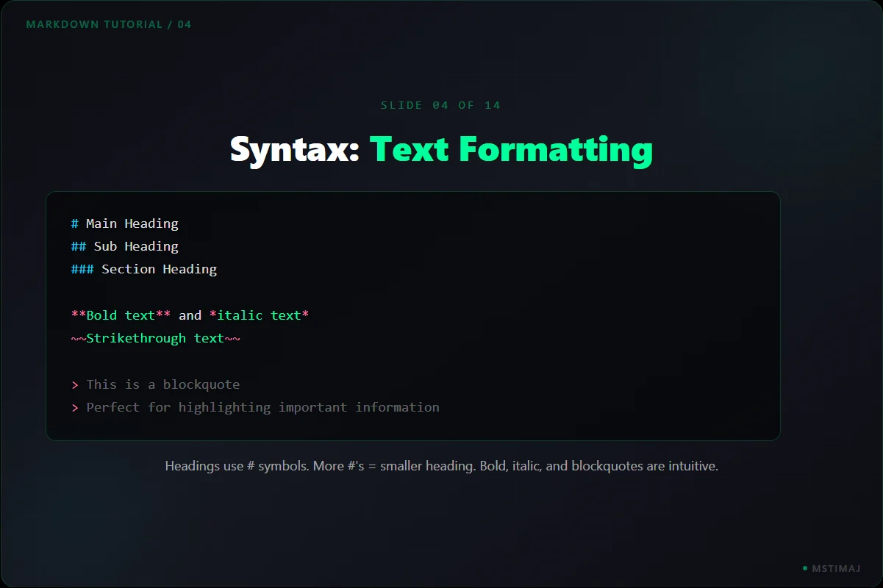883x588 pixels.
Task: Click the "> This is a blockquote" line
Action: [x=156, y=384]
